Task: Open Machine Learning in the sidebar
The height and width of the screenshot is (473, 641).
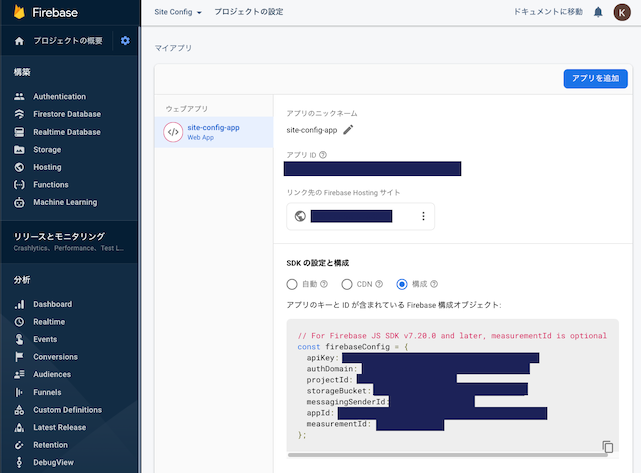Action: click(65, 202)
